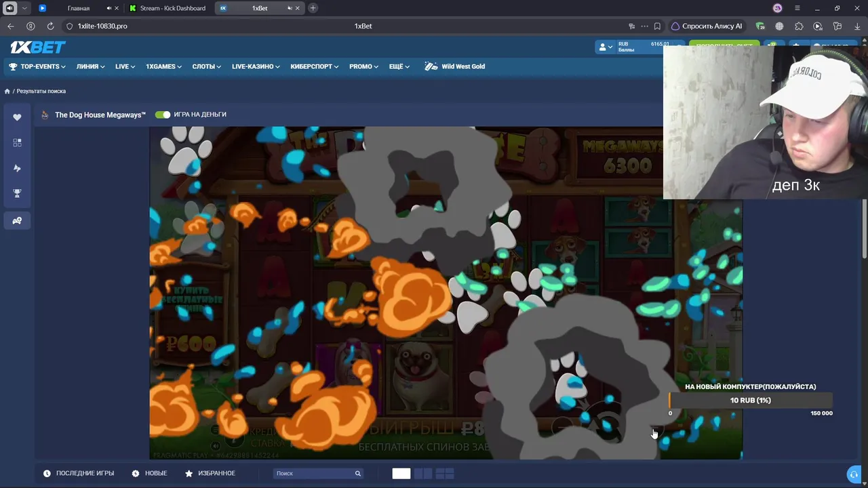Click the RUB balance display
This screenshot has width=868, height=488.
[x=644, y=47]
